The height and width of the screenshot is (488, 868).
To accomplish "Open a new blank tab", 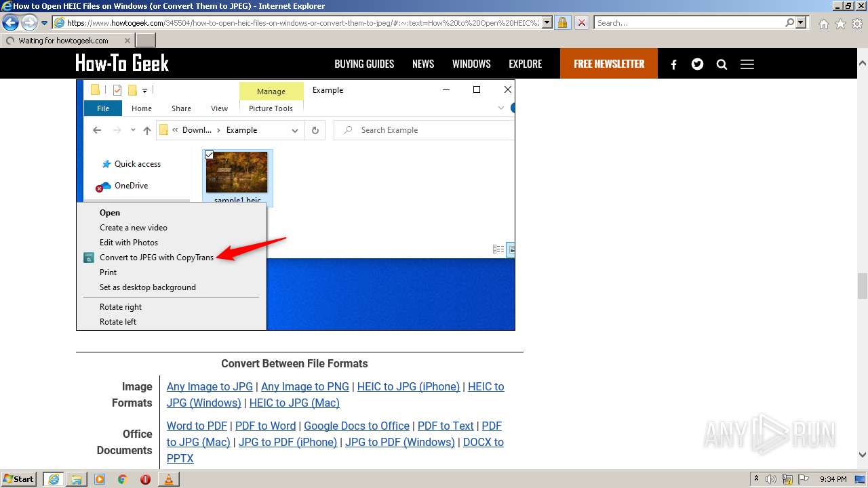I will pyautogui.click(x=146, y=41).
